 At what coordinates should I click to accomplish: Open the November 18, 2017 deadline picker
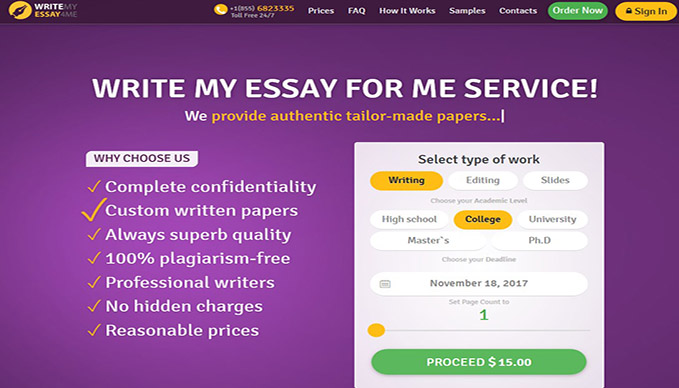pos(479,284)
